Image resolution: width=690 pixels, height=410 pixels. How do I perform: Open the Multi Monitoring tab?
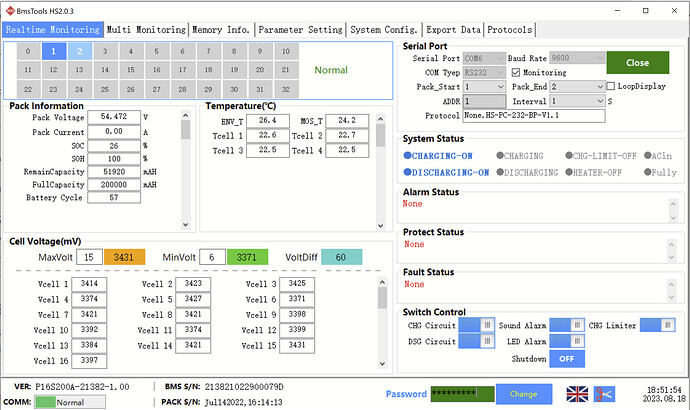[146, 29]
